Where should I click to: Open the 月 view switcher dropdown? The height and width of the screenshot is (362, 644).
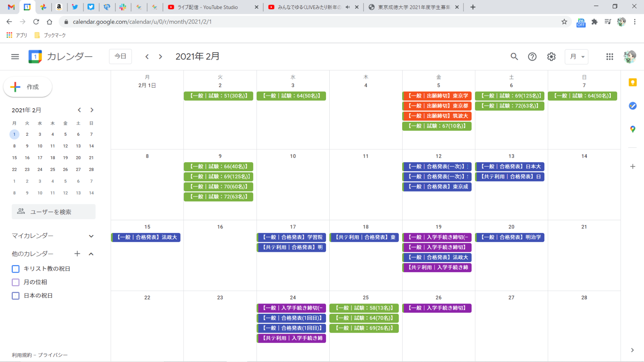pos(576,57)
